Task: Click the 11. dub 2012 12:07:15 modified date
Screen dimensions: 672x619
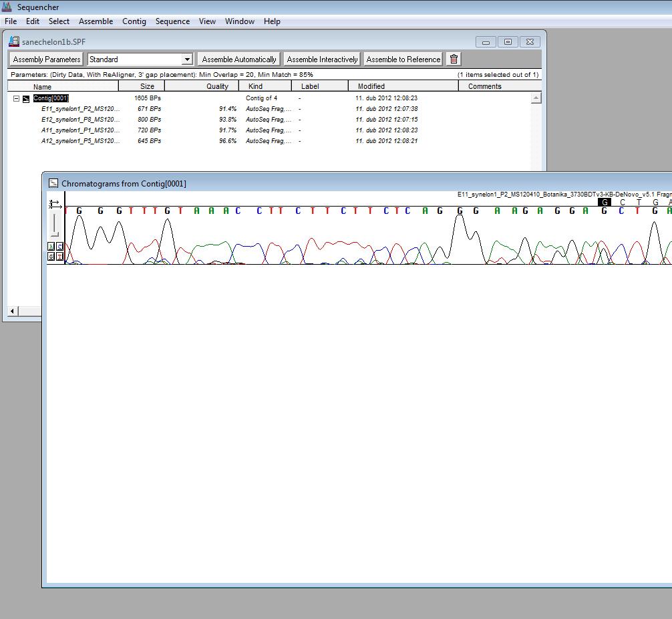Action: point(387,120)
